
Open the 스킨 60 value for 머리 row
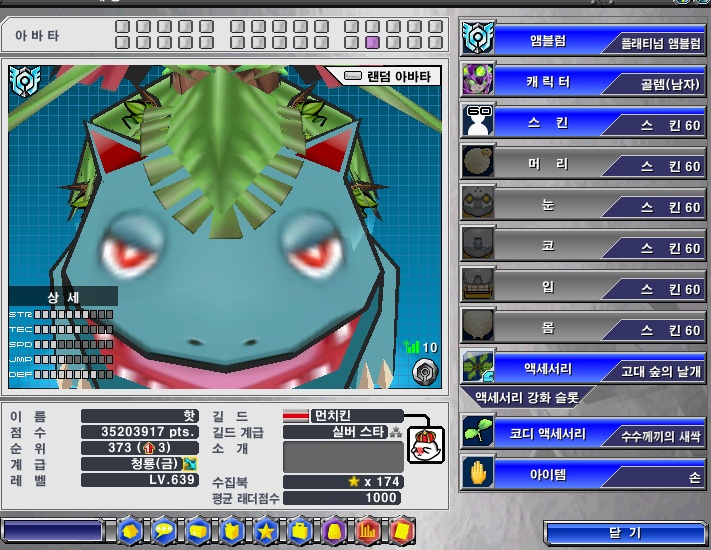(653, 166)
